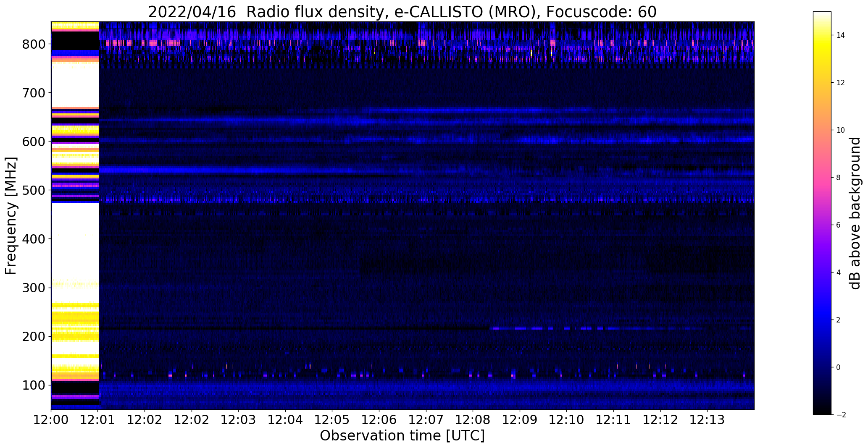Screen dimensions: 868x448
Task: Click the date 2022/04/16 in the title
Action: click(x=192, y=12)
